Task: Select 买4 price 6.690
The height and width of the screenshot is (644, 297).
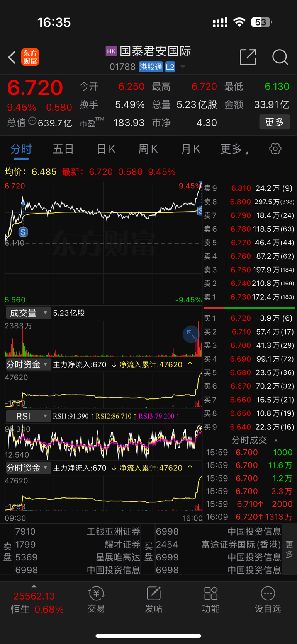Action: (240, 359)
